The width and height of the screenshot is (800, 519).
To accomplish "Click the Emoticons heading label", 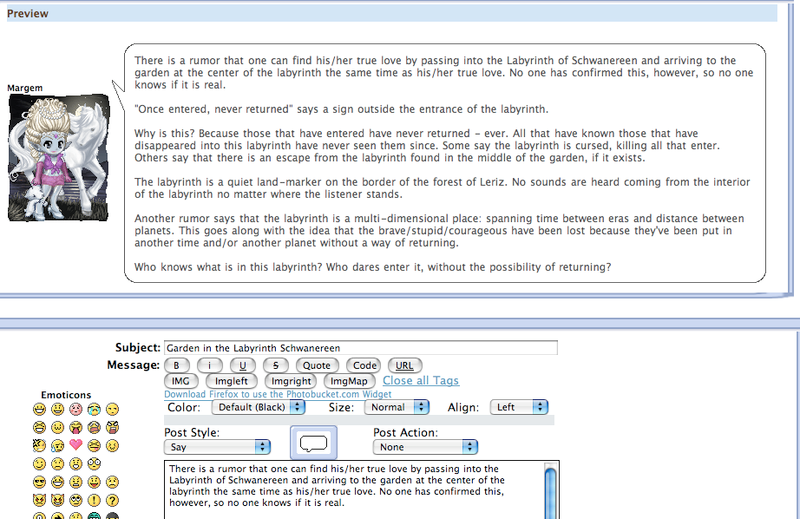I will pyautogui.click(x=66, y=395).
